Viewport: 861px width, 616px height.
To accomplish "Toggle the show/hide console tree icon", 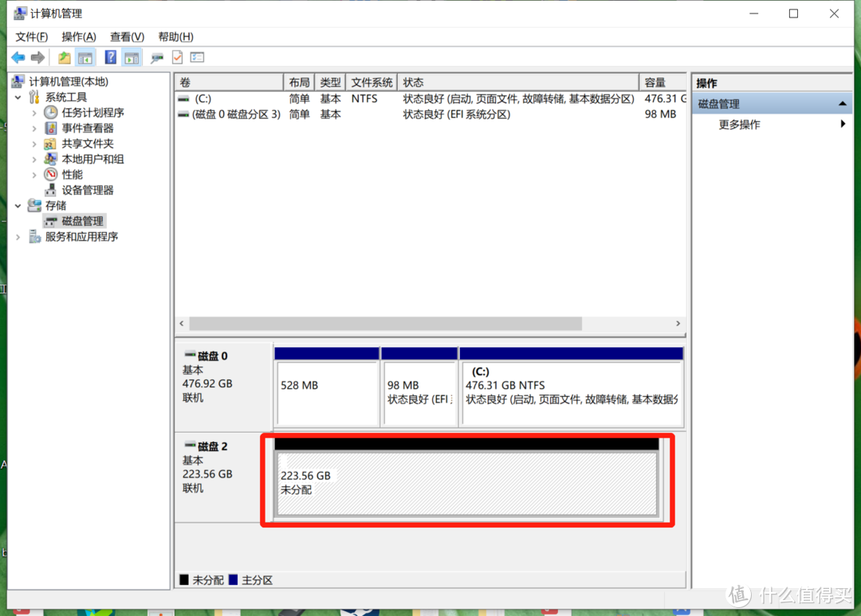I will (85, 57).
